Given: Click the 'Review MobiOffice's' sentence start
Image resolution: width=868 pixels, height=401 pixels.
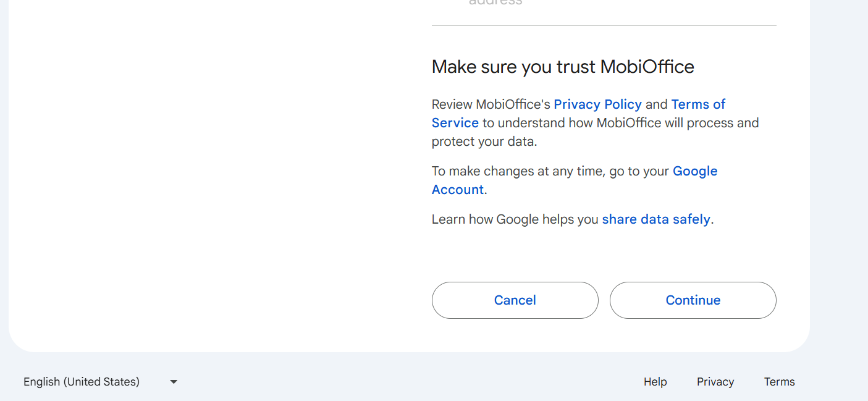Looking at the screenshot, I should pos(491,104).
